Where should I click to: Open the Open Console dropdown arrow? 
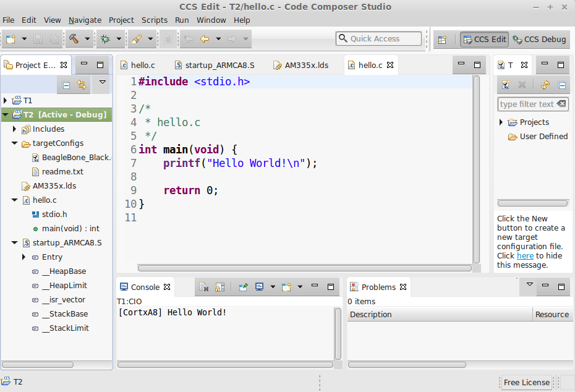tap(300, 287)
